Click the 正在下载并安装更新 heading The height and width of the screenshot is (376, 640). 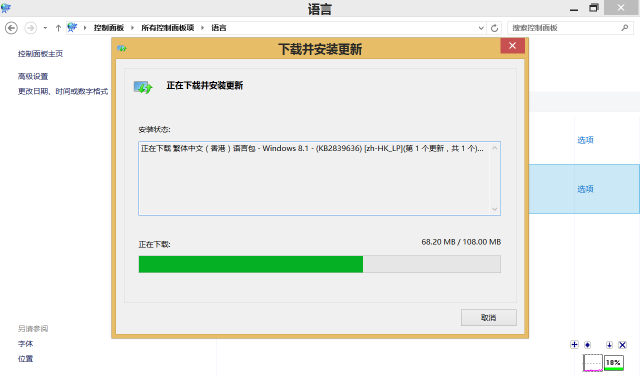[x=205, y=86]
